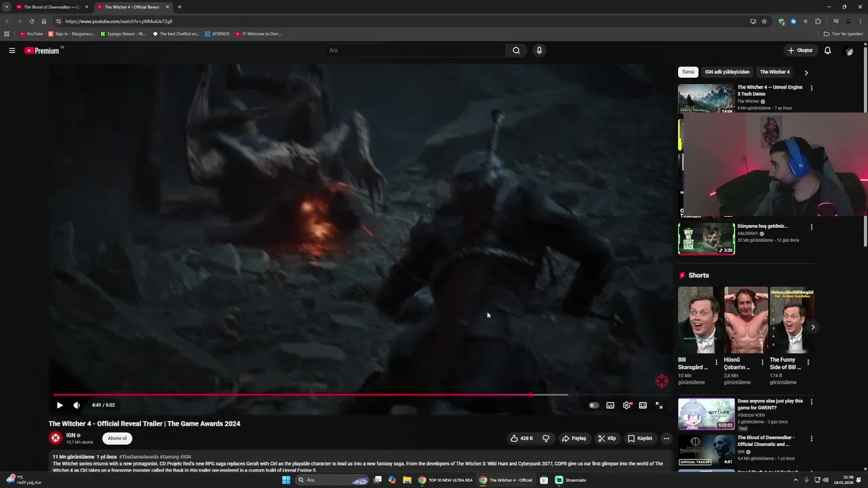Save the video with Kaydet

coord(640,439)
